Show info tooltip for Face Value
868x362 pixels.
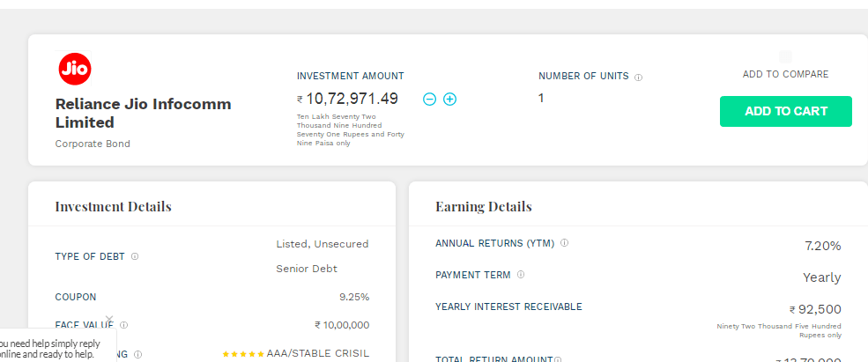coord(124,325)
